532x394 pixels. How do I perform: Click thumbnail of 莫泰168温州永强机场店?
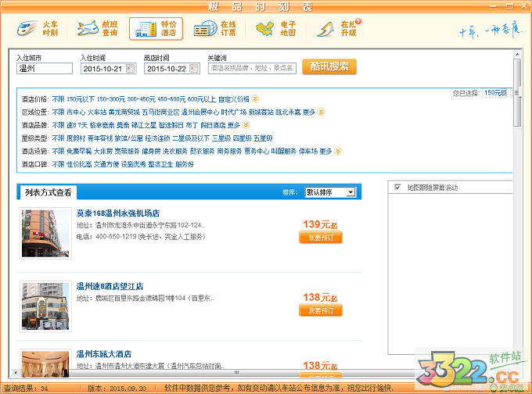click(45, 233)
